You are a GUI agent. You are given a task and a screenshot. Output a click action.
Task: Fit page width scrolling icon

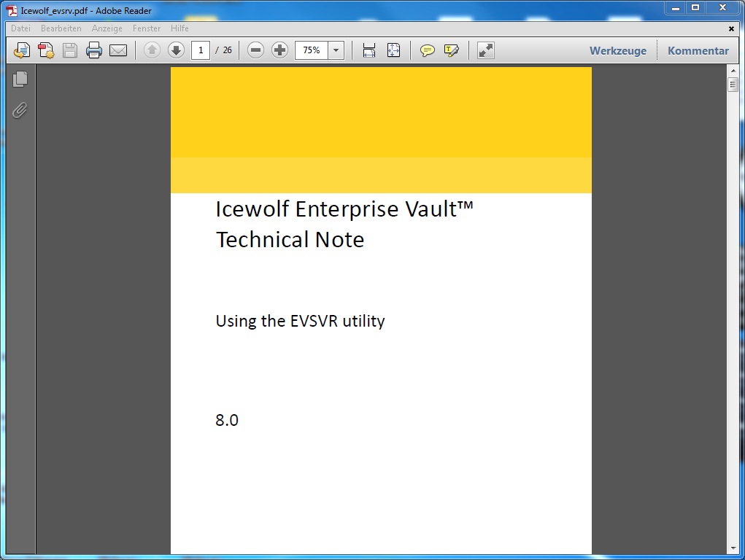pyautogui.click(x=369, y=50)
